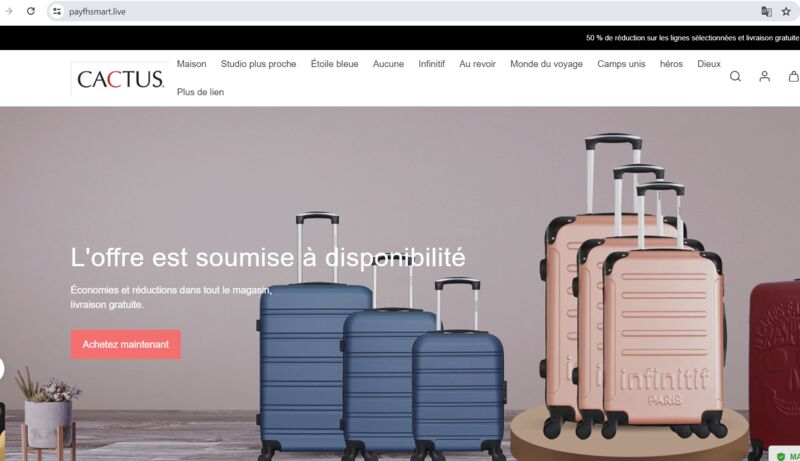Open the Infinitif menu item
This screenshot has height=461, width=800.
(431, 64)
